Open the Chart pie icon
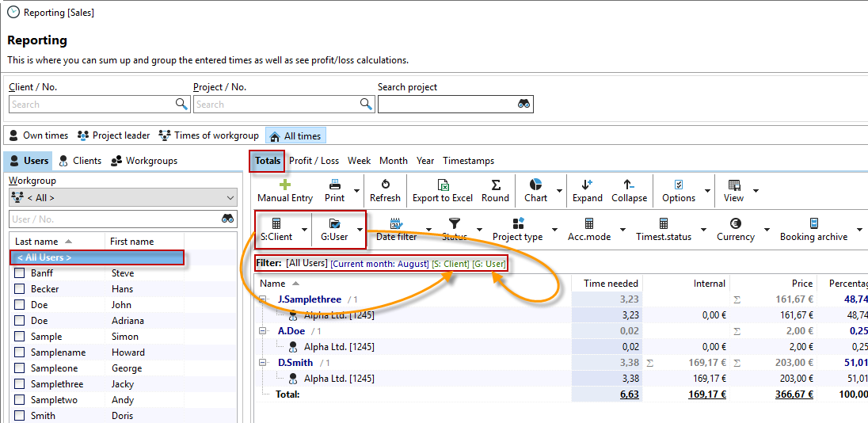This screenshot has width=868, height=423. coord(535,185)
